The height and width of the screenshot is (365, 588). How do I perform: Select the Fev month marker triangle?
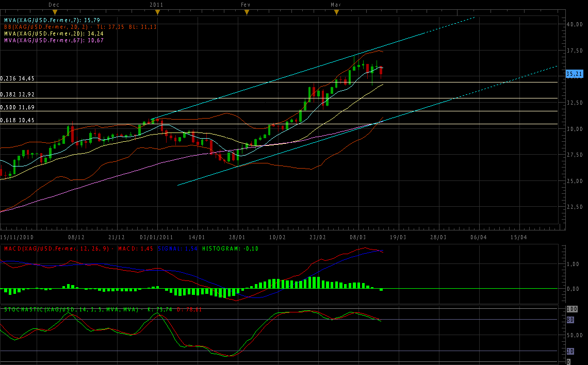point(247,12)
